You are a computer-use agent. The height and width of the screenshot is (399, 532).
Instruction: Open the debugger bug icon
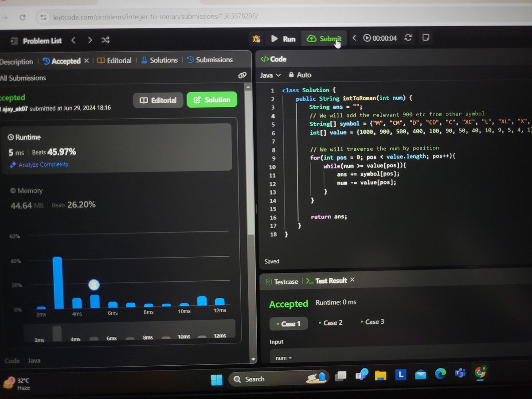click(256, 39)
